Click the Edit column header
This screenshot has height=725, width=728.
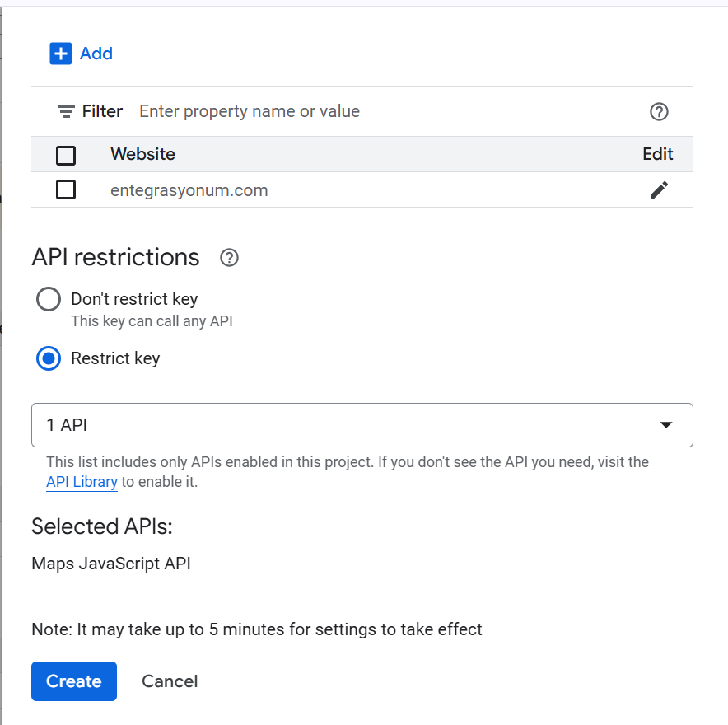(x=657, y=154)
